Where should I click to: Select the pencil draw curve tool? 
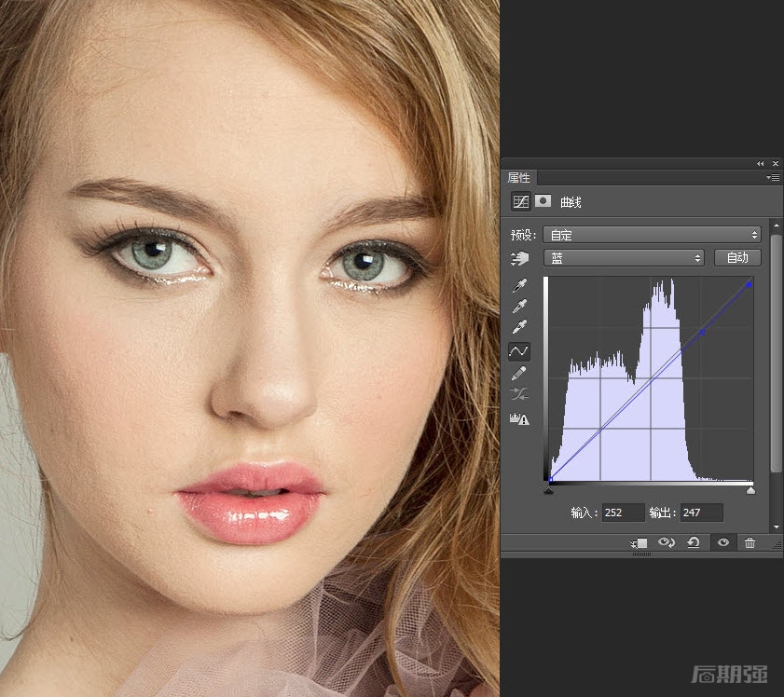pos(519,373)
